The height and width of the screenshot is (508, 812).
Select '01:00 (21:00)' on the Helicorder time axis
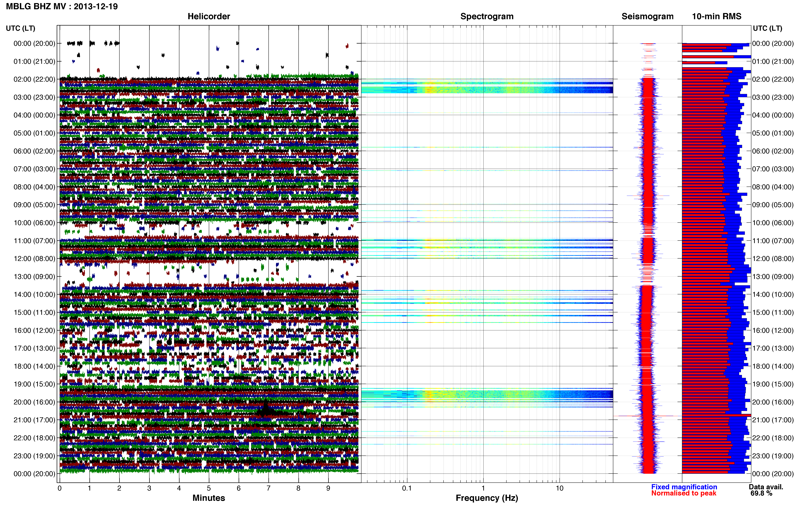(34, 62)
